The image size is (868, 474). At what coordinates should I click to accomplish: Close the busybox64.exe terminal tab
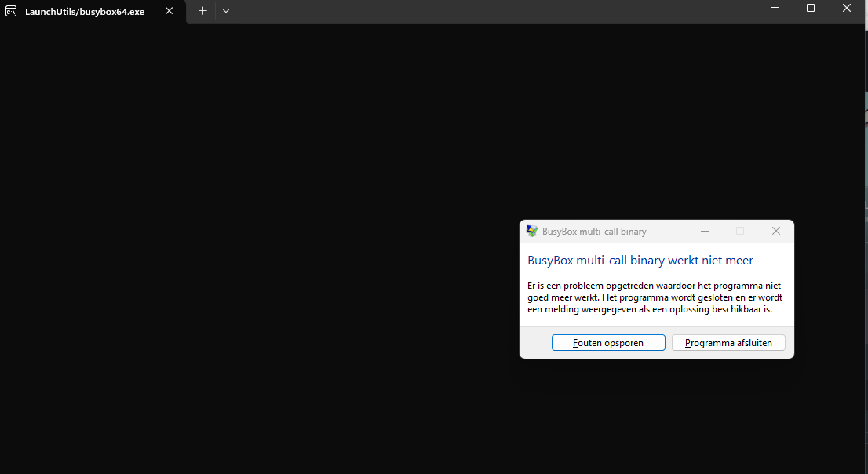pyautogui.click(x=170, y=10)
